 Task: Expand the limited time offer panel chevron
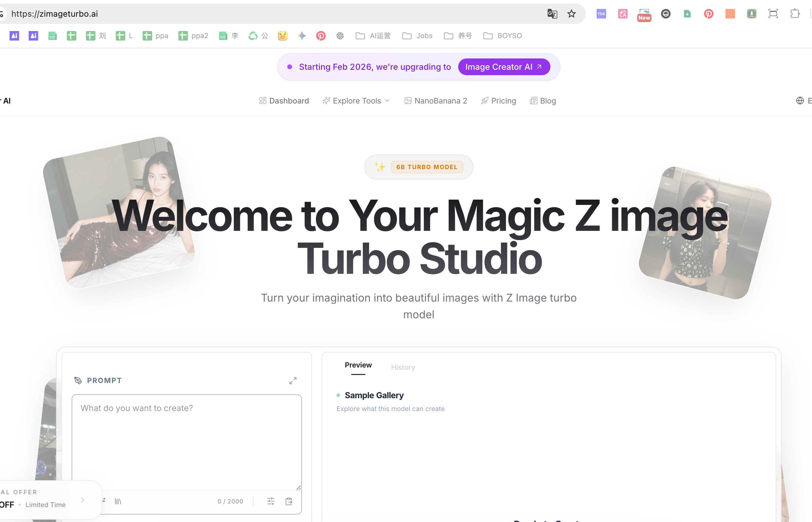(82, 500)
